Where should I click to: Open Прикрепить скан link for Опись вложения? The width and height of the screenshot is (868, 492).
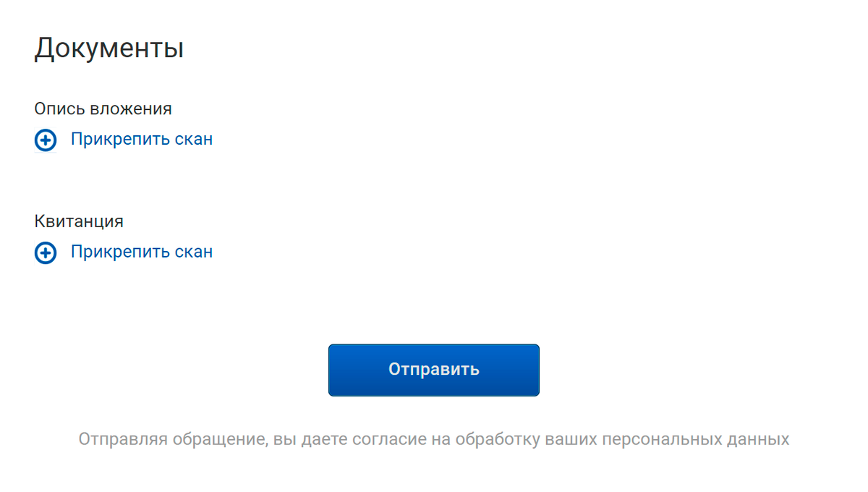coord(142,139)
